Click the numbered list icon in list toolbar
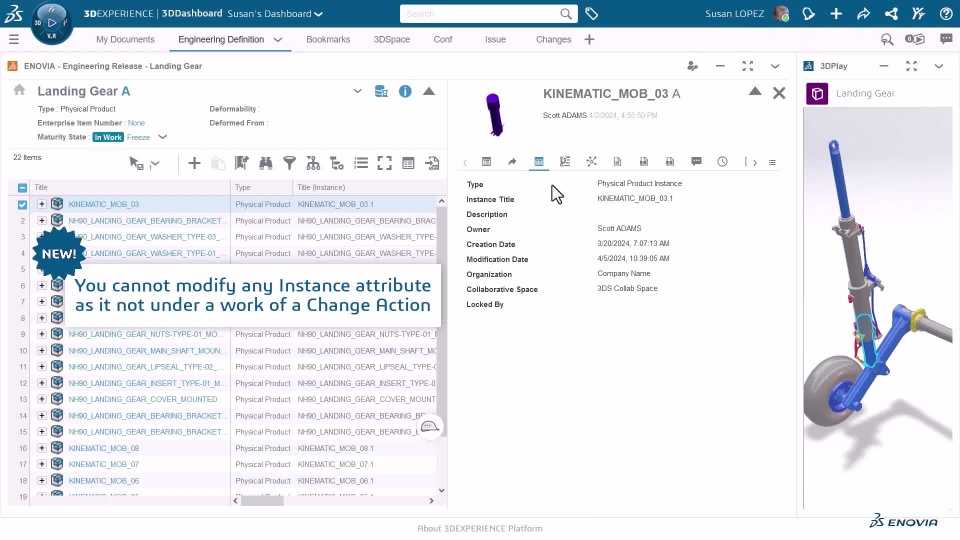 [x=361, y=163]
